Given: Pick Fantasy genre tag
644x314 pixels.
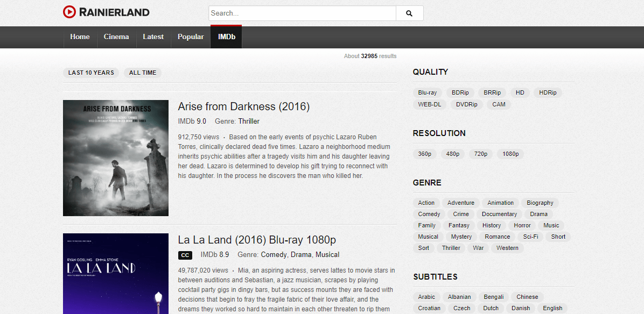Looking at the screenshot, I should [459, 225].
